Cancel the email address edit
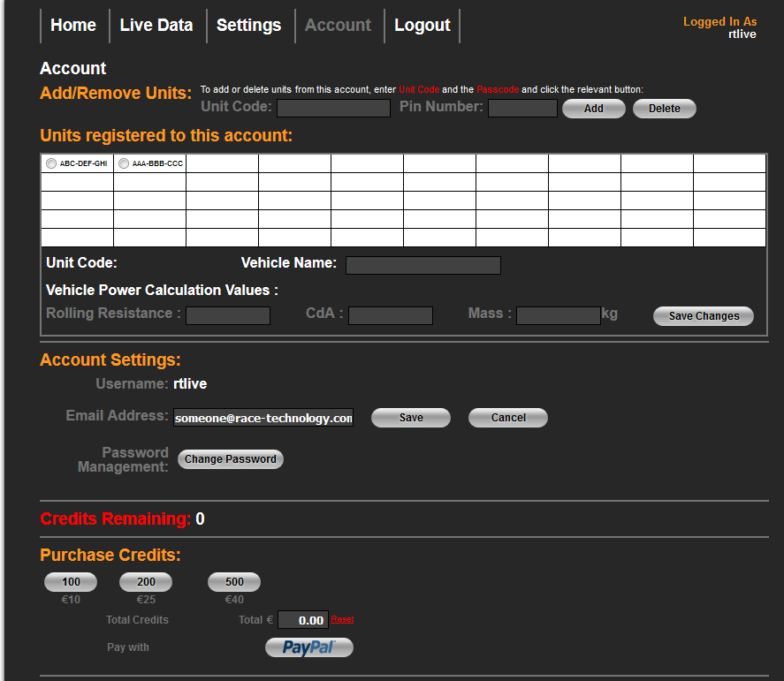 click(507, 418)
